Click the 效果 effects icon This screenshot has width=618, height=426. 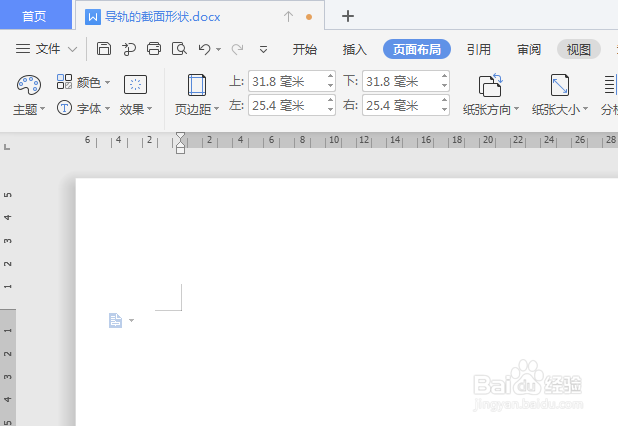coord(135,84)
